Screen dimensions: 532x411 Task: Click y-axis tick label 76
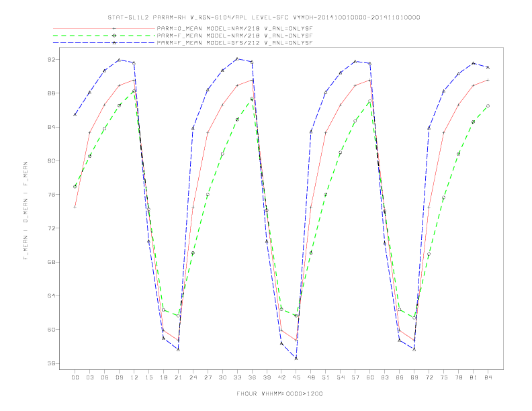(x=51, y=194)
